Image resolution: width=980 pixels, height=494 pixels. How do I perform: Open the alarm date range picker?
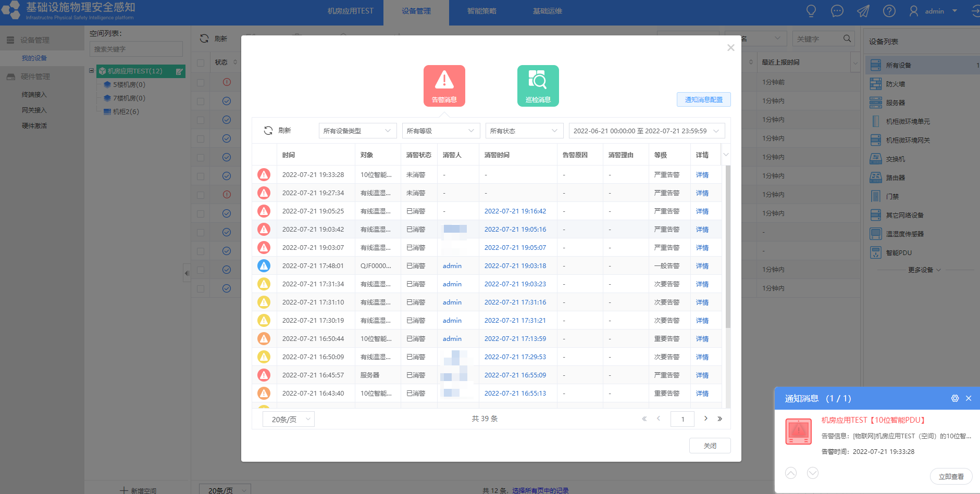pyautogui.click(x=647, y=131)
